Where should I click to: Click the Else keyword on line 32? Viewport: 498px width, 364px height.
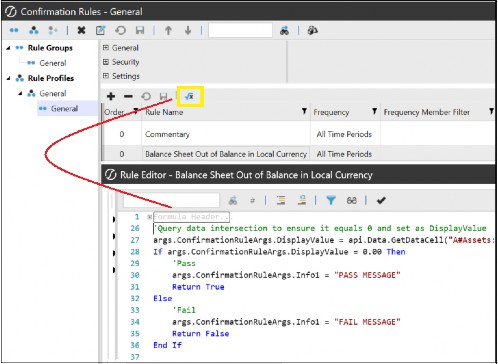point(163,298)
